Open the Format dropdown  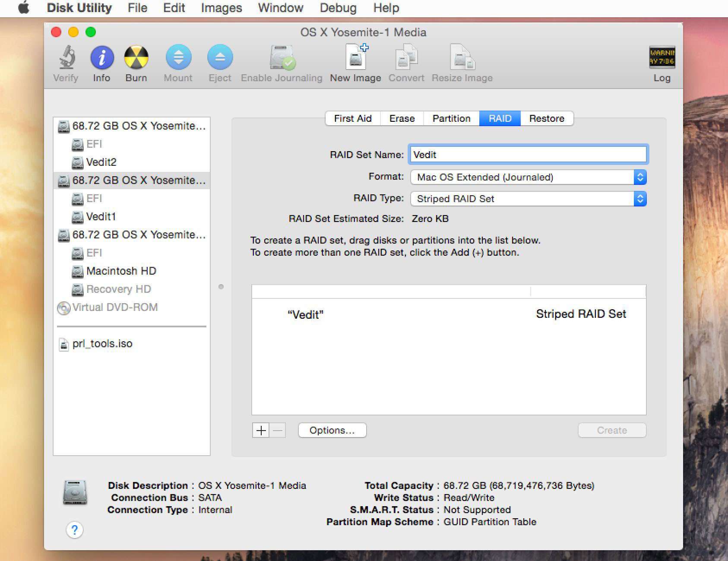(529, 177)
